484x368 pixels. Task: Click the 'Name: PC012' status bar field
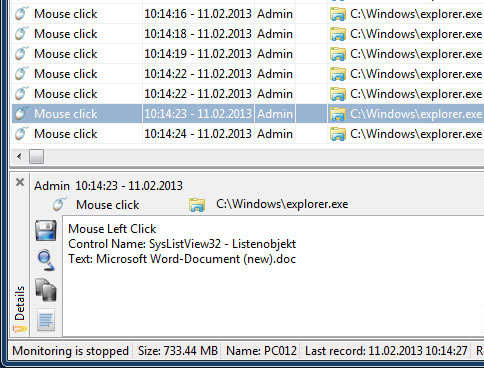(261, 351)
